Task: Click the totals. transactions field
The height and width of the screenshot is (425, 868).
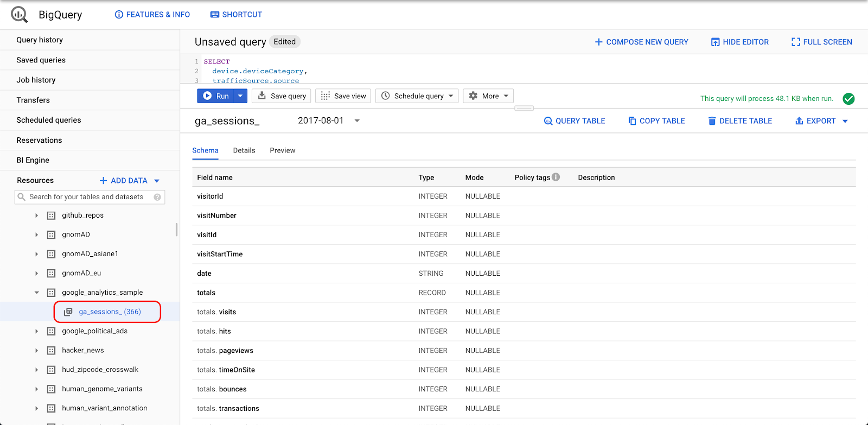Action: 228,408
